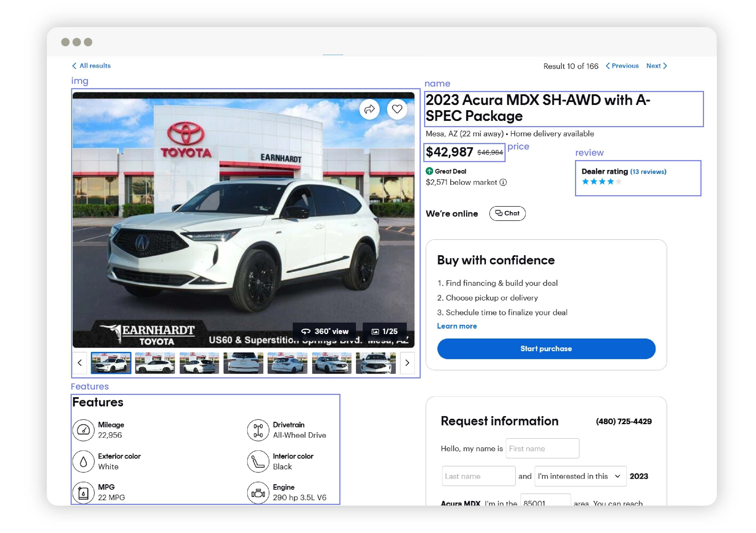This screenshot has width=756, height=533.
Task: Go to the Previous result
Action: [x=622, y=66]
